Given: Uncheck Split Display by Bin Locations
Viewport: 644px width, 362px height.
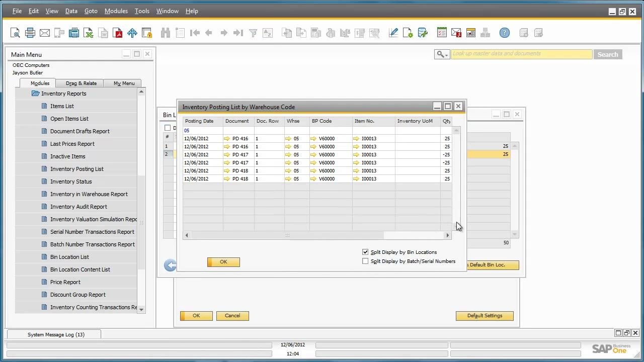Looking at the screenshot, I should coord(365,252).
